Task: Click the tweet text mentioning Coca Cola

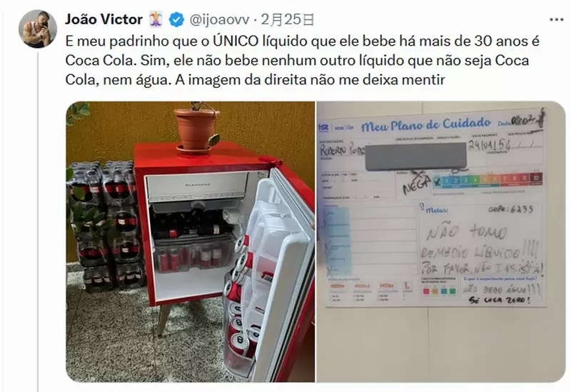Action: (x=302, y=61)
